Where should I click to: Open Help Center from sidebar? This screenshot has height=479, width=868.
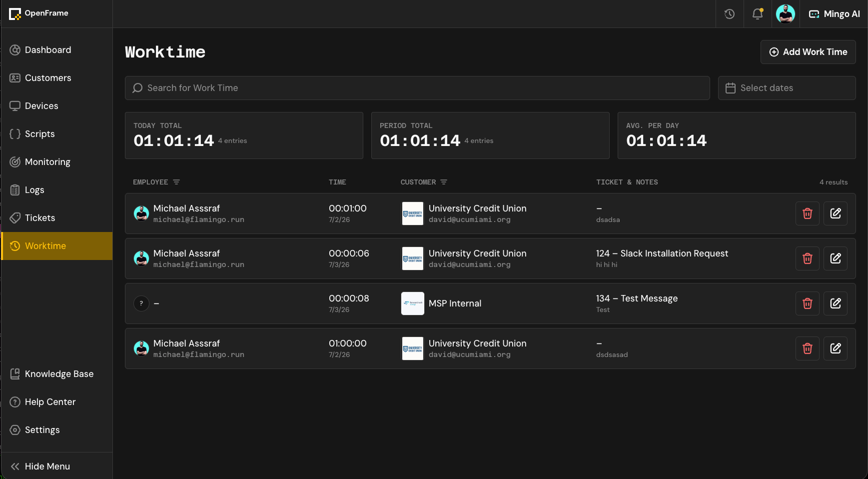(56, 402)
